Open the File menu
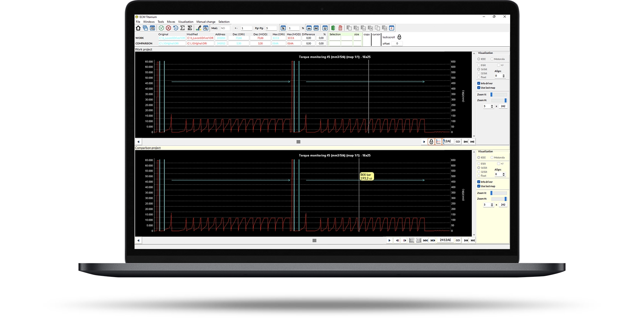 pyautogui.click(x=138, y=22)
